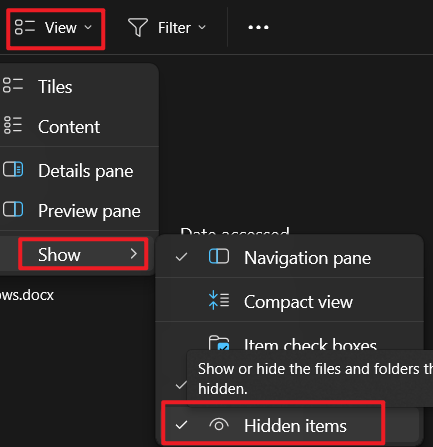The height and width of the screenshot is (447, 433).
Task: Select the Tiles layout option
Action: point(79,87)
